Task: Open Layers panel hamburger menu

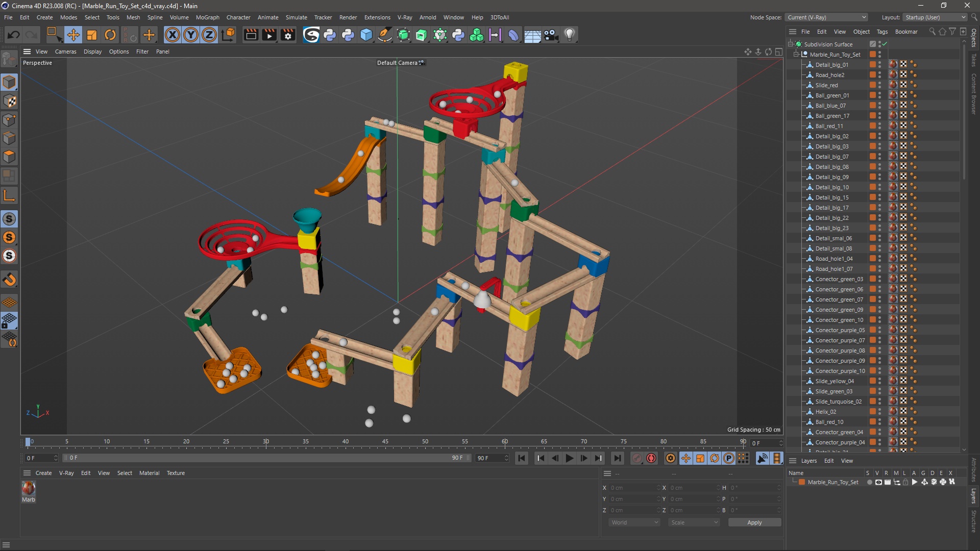Action: (793, 461)
